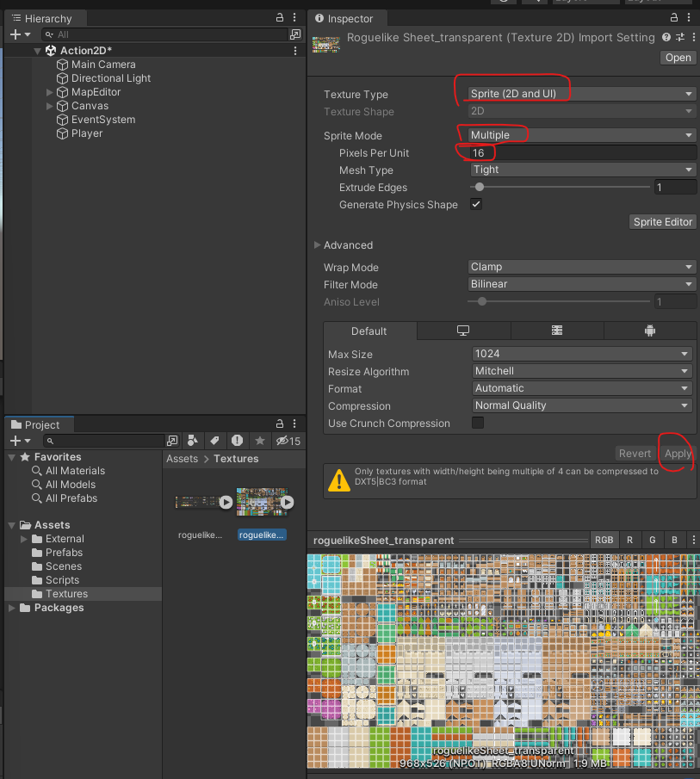Lock the Hierarchy panel
This screenshot has height=779, width=700.
click(x=280, y=18)
